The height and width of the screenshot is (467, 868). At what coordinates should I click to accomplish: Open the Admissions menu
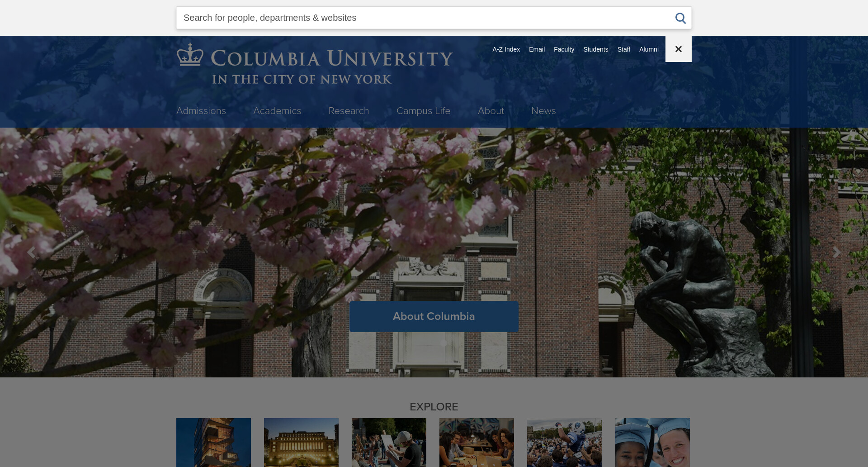(x=201, y=111)
